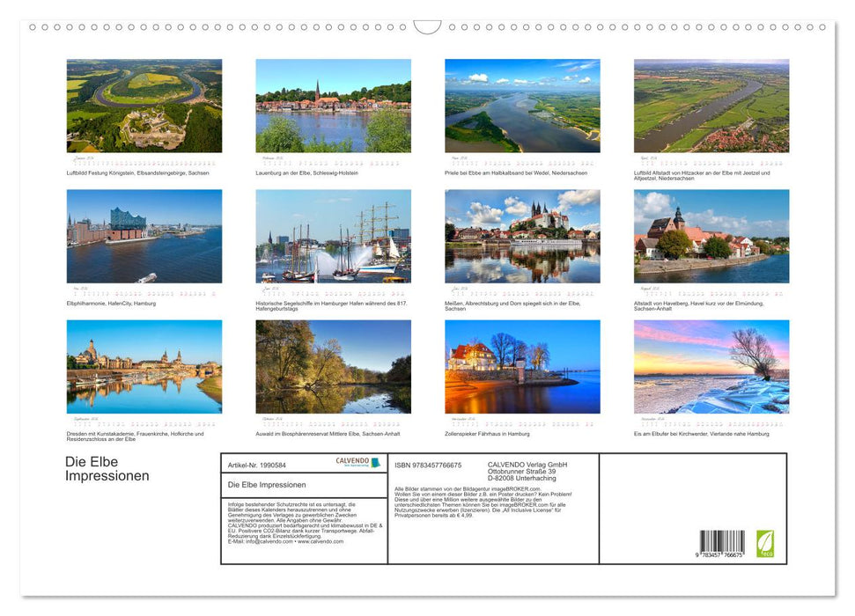
Task: Select the Meißen Albrechtsburg reflection photo
Action: click(522, 233)
